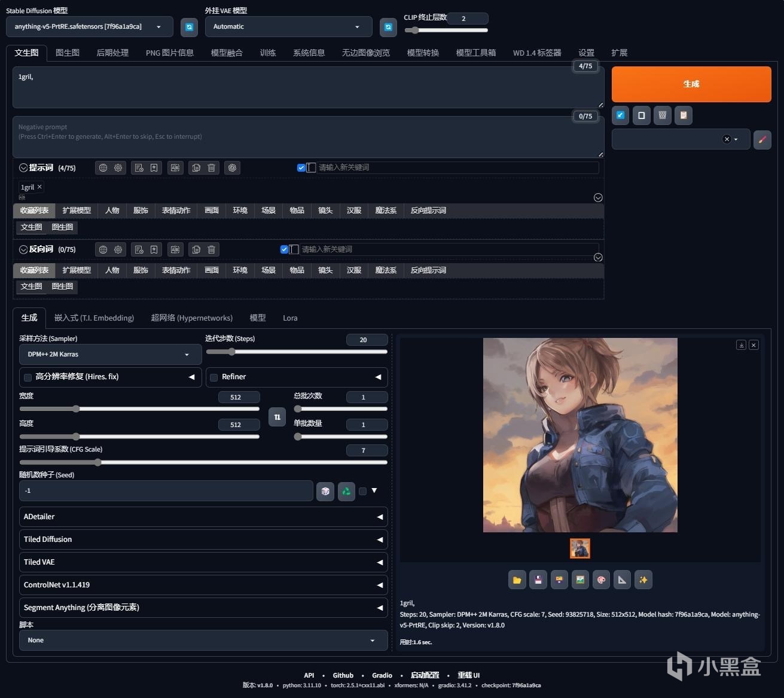The height and width of the screenshot is (698, 784).
Task: Adjust the 提示词引导系数 (CFG Scale) slider
Action: click(x=203, y=462)
